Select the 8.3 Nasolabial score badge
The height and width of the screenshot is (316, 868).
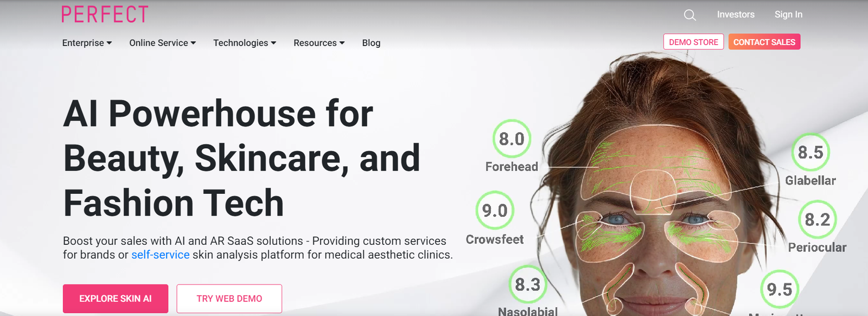point(528,285)
